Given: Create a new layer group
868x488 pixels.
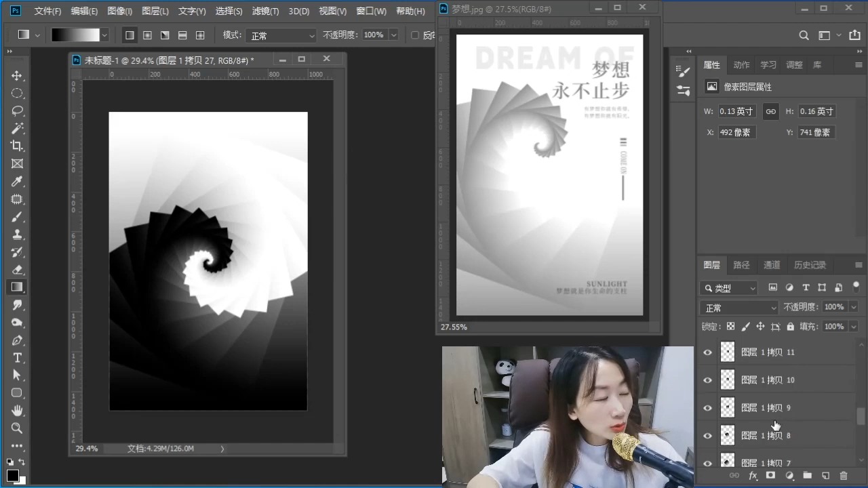Looking at the screenshot, I should tap(807, 476).
